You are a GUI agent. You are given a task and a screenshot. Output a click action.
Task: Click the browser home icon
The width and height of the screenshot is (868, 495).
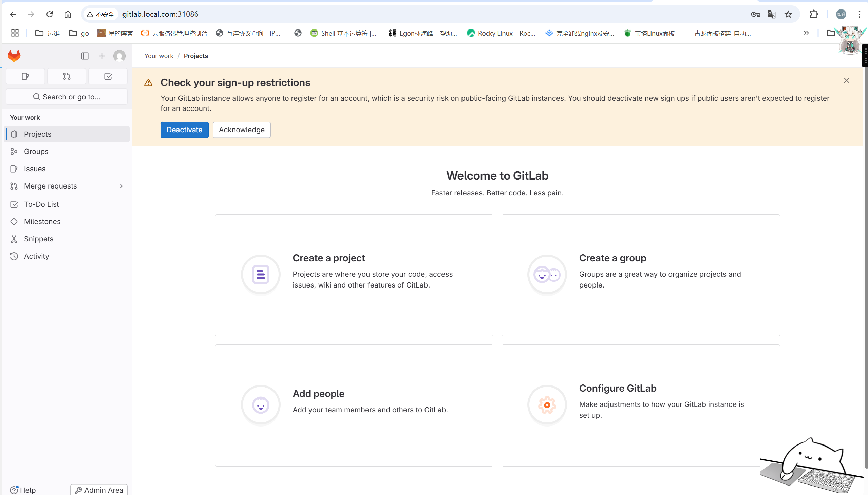click(68, 14)
